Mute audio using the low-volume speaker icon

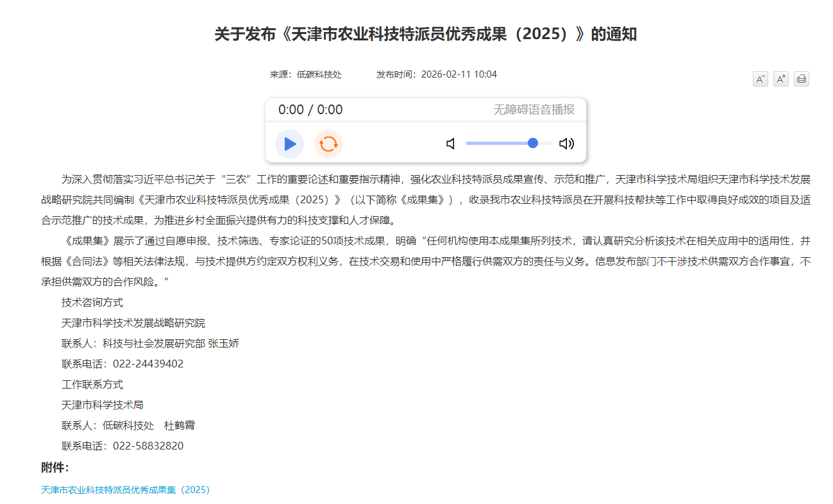click(x=451, y=144)
